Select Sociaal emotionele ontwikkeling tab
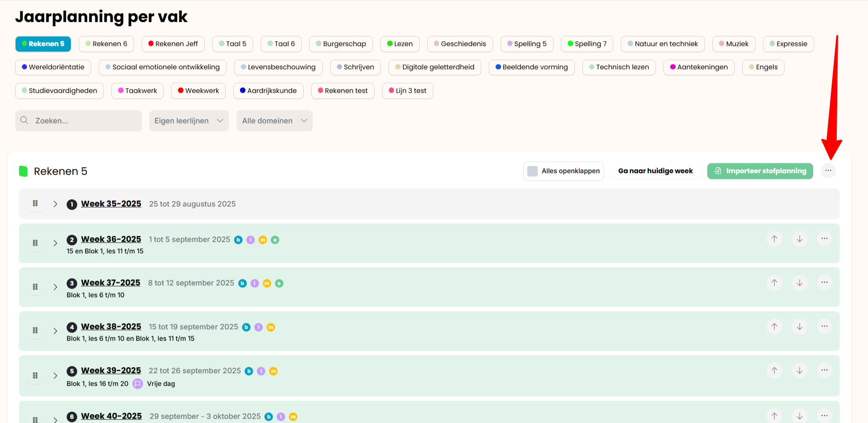Viewport: 868px width, 423px height. [x=162, y=67]
